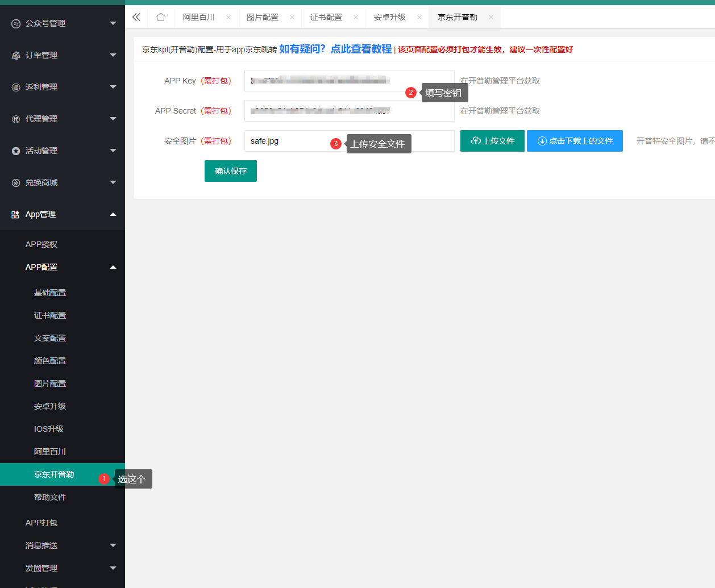The width and height of the screenshot is (715, 588).
Task: Select 京东开普勒 in sidebar
Action: point(54,474)
